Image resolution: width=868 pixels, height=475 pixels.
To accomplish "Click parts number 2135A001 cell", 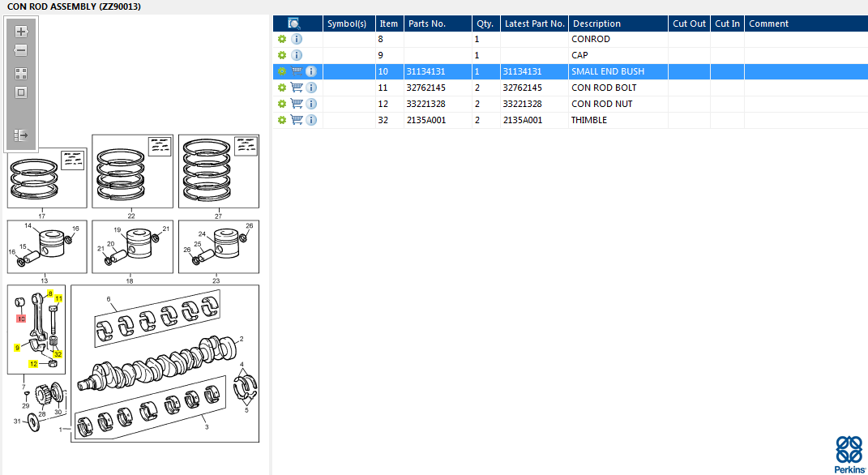I will (438, 120).
